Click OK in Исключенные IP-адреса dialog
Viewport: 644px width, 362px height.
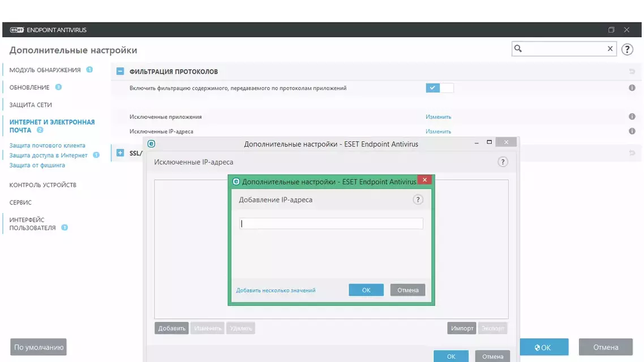point(451,356)
